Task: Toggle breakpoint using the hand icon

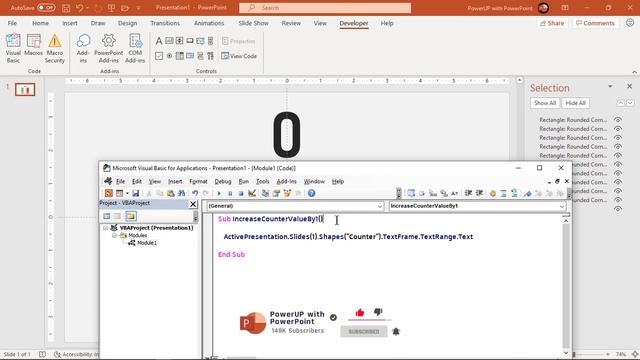Action: 493,193
